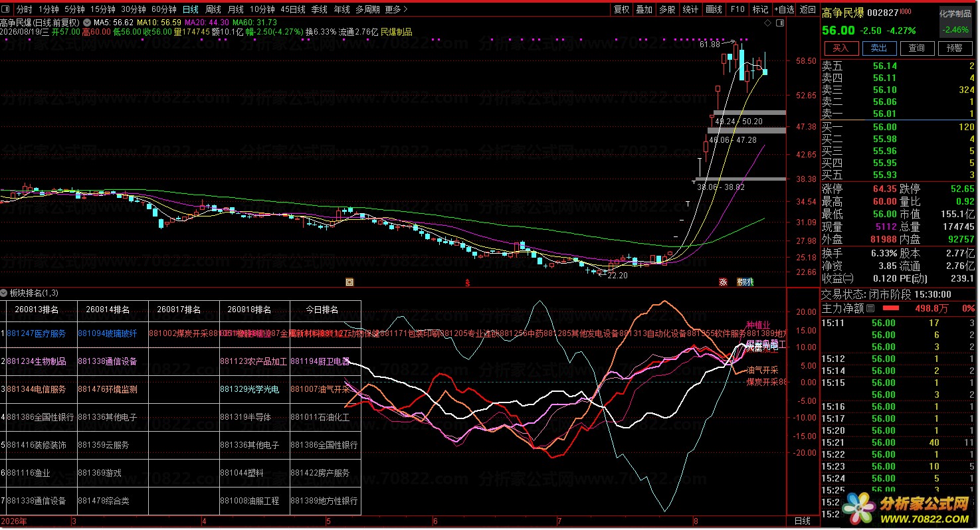Open the 板块排名 indicator dropdown arrow

point(4,293)
